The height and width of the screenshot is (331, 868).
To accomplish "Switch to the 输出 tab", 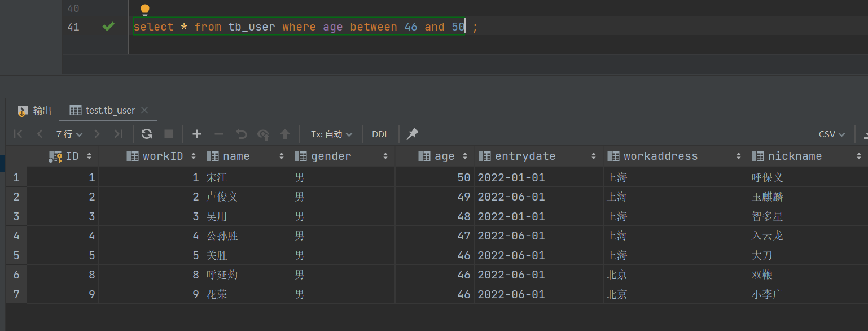I will point(35,110).
